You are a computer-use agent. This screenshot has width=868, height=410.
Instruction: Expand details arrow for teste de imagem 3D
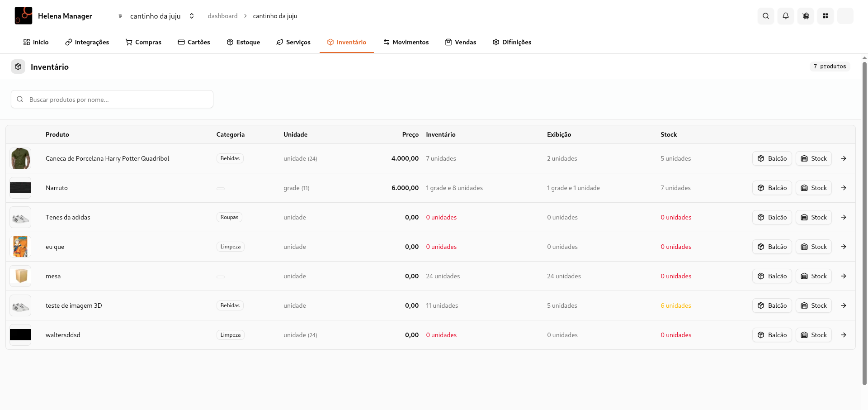point(844,305)
